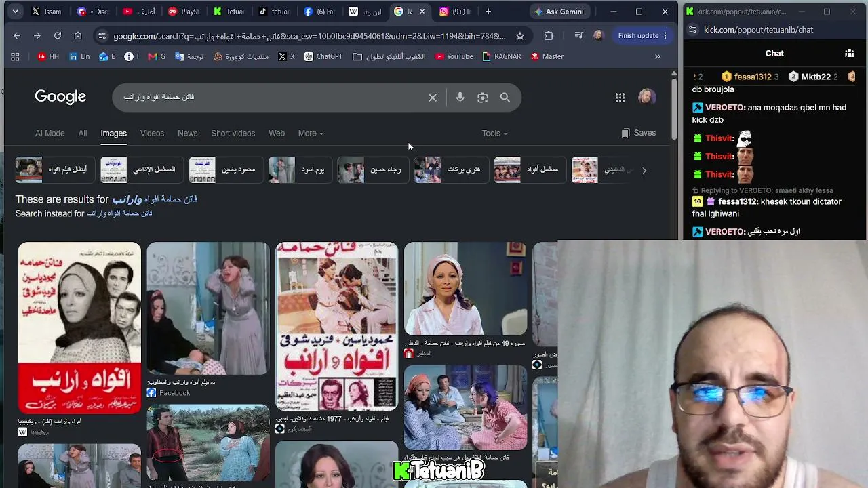Expand the Tools dropdown

(494, 134)
